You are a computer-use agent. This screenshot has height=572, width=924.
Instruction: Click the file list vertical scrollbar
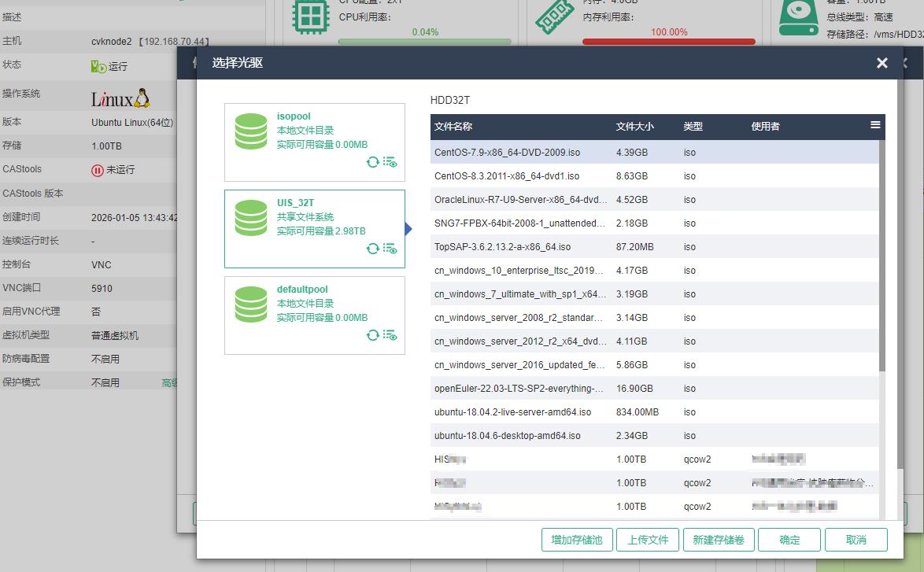[881, 252]
